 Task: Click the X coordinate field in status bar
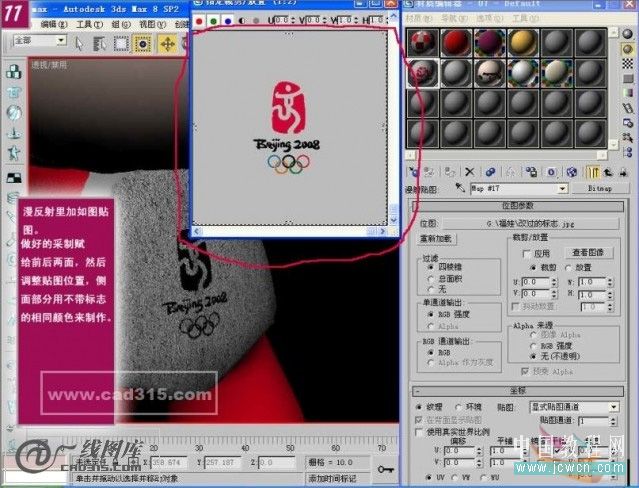click(168, 463)
